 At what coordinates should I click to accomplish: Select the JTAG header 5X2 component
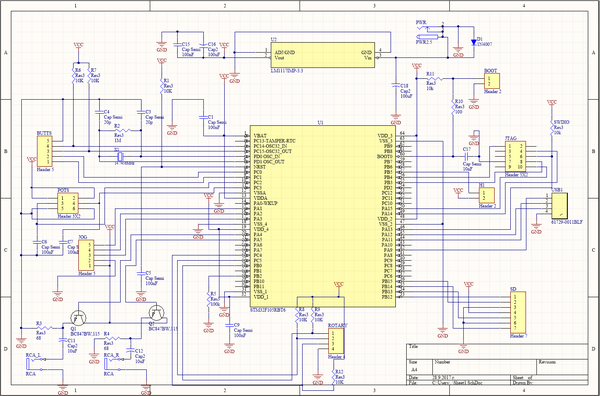click(x=515, y=156)
